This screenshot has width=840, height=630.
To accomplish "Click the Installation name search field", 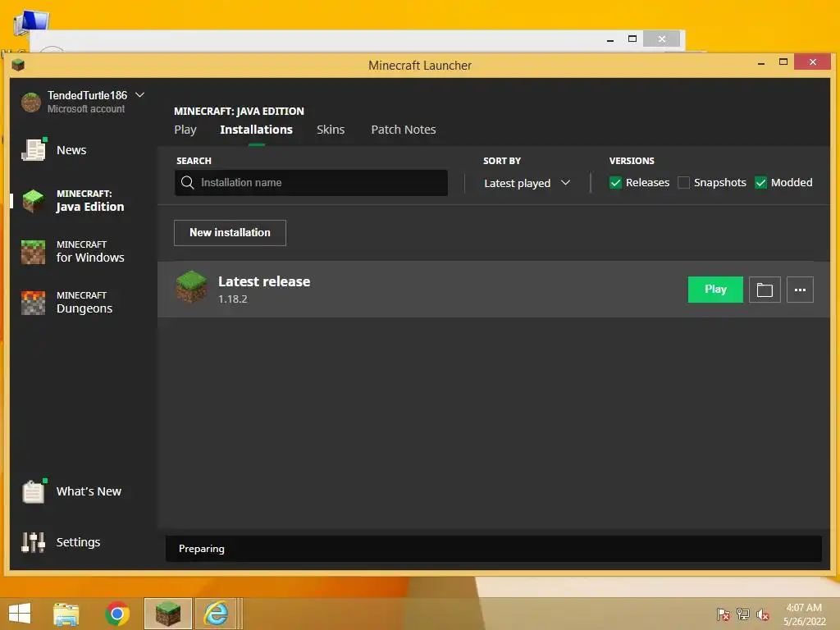I will tap(311, 183).
